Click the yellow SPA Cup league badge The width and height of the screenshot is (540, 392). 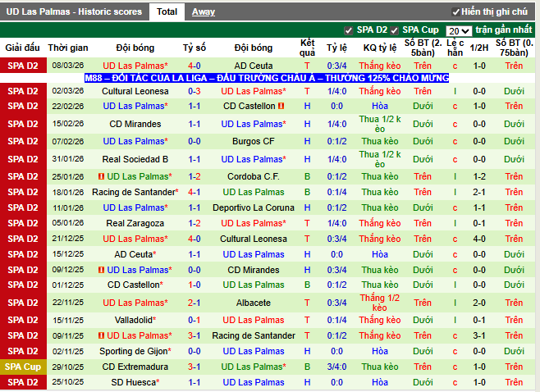pyautogui.click(x=22, y=367)
